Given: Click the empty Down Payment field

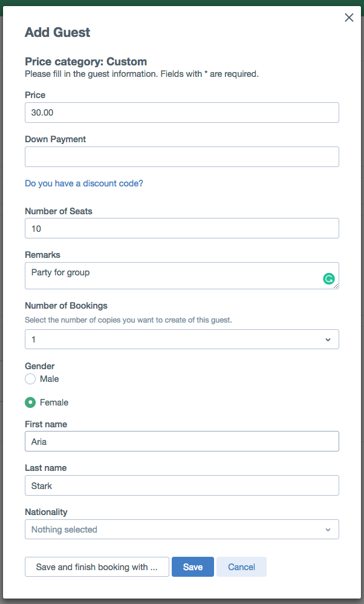Looking at the screenshot, I should 182,157.
